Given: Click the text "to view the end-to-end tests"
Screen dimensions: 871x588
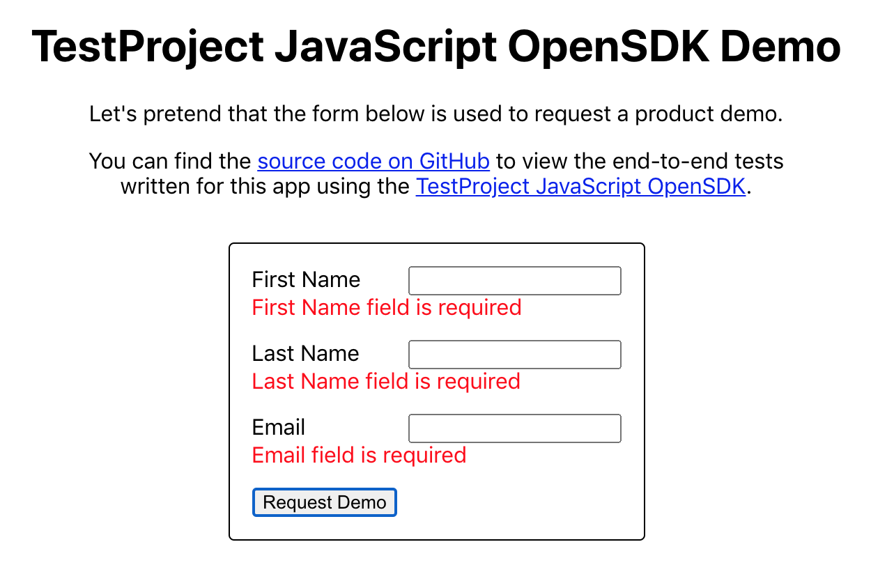Looking at the screenshot, I should coord(640,162).
